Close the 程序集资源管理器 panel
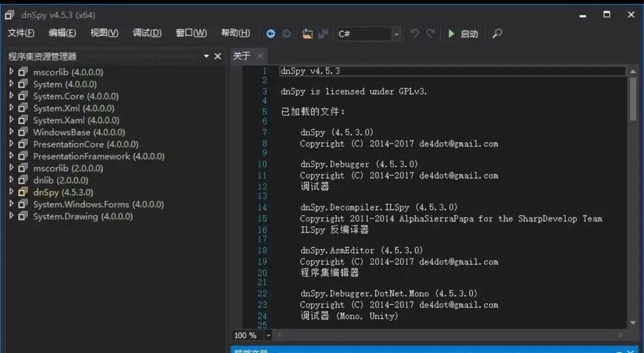Image resolution: width=644 pixels, height=353 pixels. [217, 56]
